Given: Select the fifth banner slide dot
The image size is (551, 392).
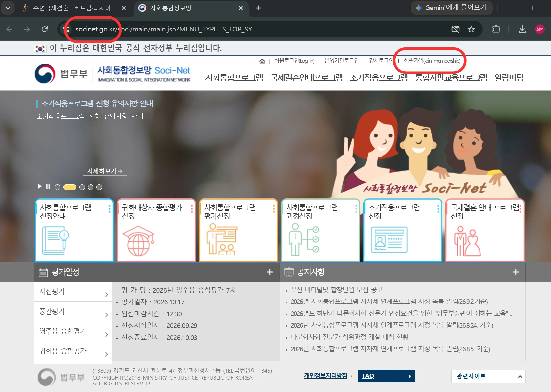Looking at the screenshot, I should tap(99, 187).
